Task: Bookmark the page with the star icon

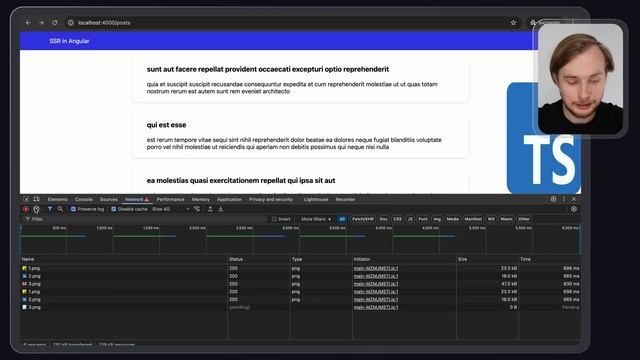Action: point(513,23)
